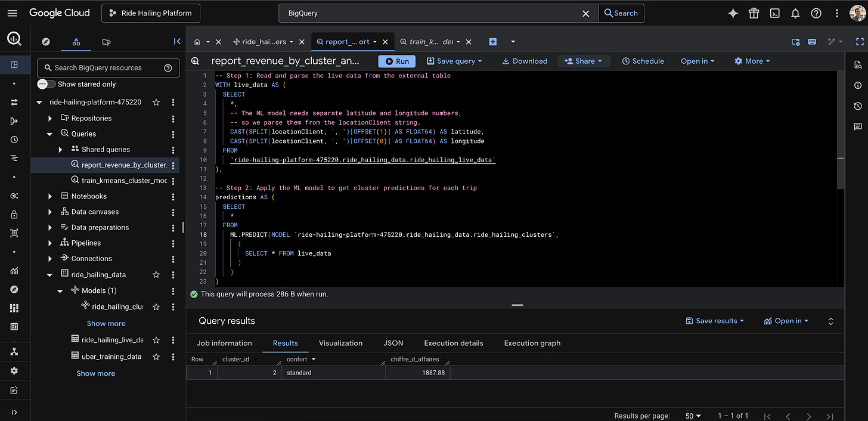Activate Cloud Shell terminal icon
868x421 pixels.
774,13
